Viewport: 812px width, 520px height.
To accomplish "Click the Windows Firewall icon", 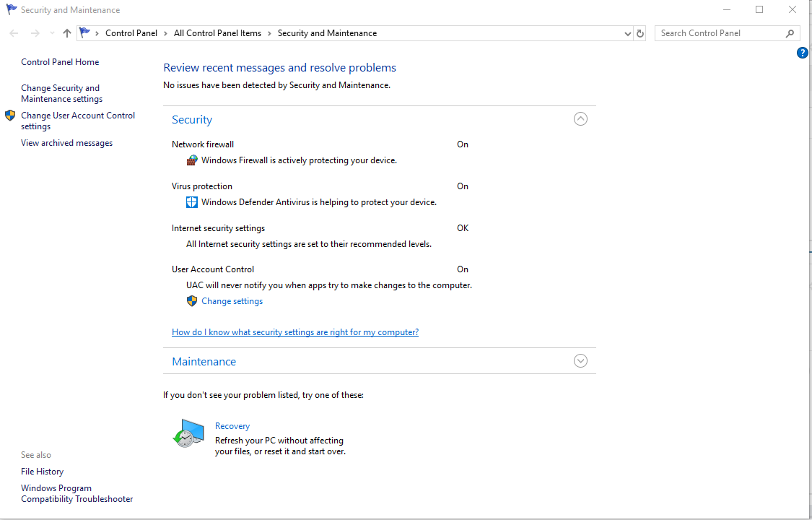I will click(192, 160).
